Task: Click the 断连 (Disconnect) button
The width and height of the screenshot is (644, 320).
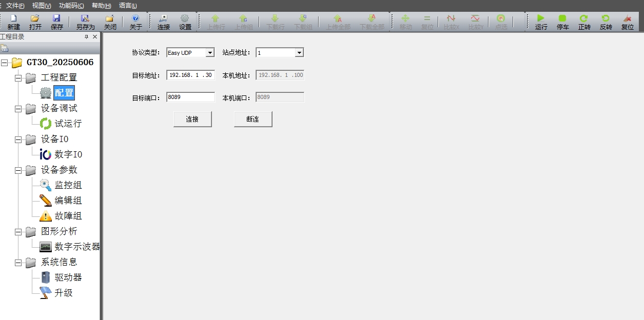Action: click(x=253, y=119)
